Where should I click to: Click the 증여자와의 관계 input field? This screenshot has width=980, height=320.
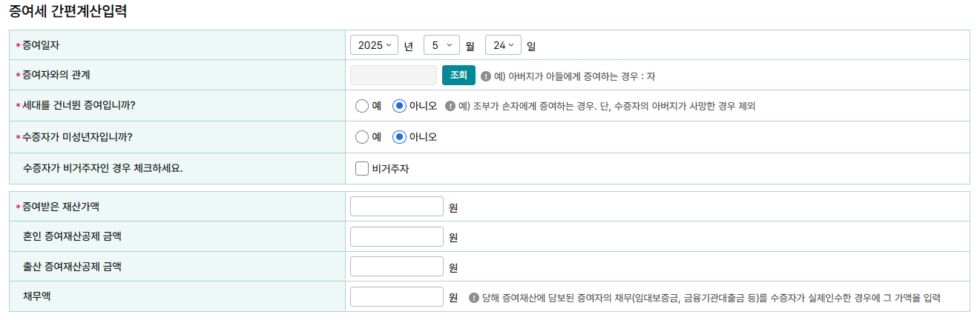[393, 76]
